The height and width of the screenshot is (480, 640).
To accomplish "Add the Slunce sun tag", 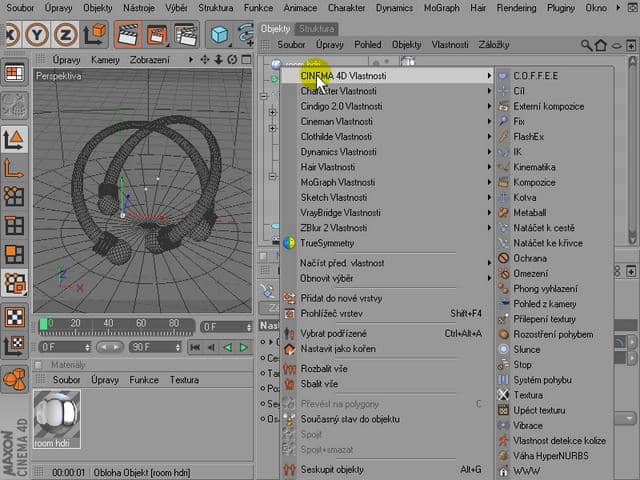I will click(554, 349).
